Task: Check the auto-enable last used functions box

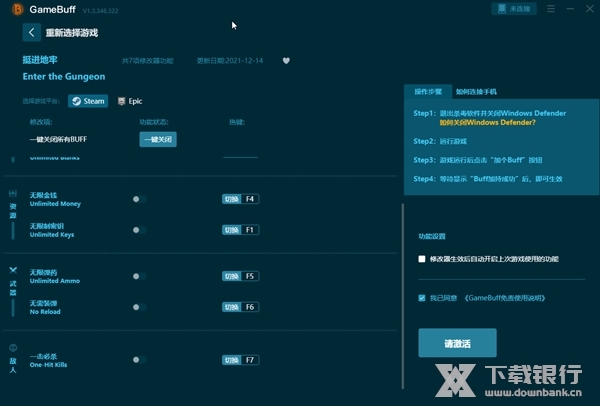Action: (422, 259)
